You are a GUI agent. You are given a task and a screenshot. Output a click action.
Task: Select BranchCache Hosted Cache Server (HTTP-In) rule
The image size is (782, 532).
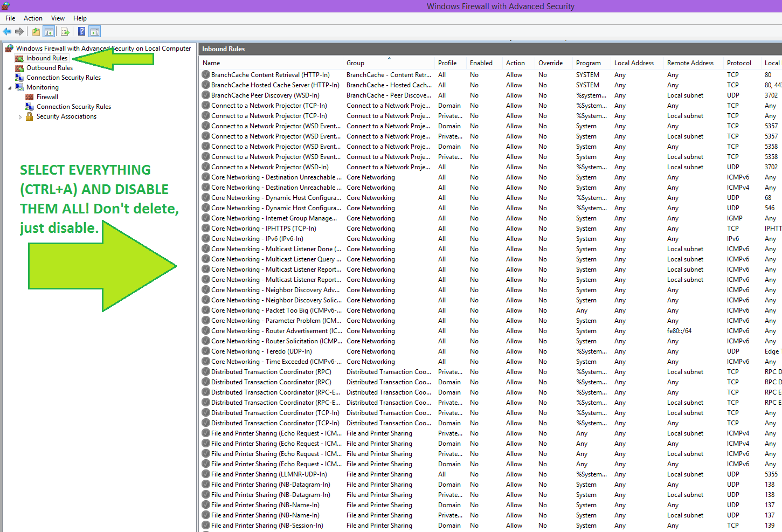coord(275,85)
